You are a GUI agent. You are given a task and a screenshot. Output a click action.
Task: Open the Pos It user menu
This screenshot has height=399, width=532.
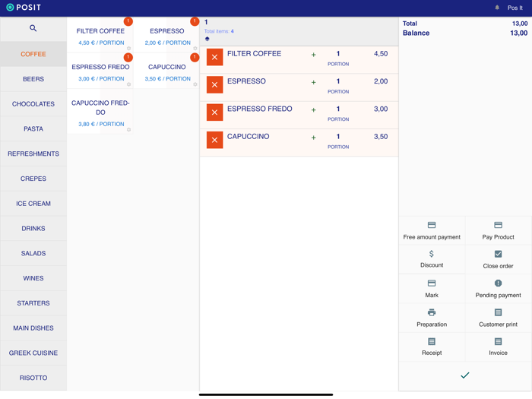[x=515, y=8]
